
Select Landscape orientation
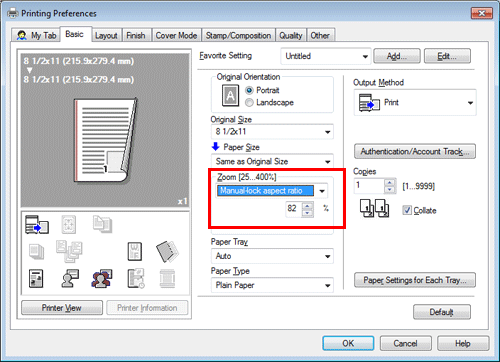[249, 103]
